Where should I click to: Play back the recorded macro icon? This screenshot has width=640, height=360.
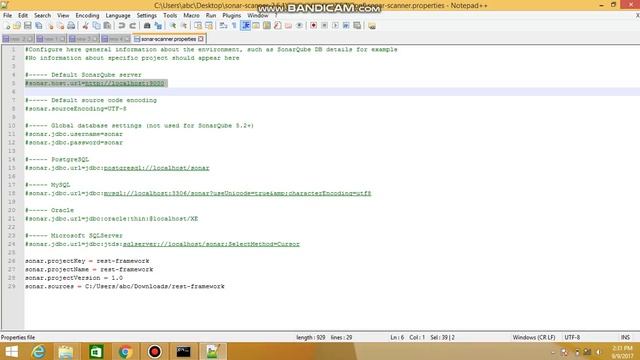click(335, 26)
